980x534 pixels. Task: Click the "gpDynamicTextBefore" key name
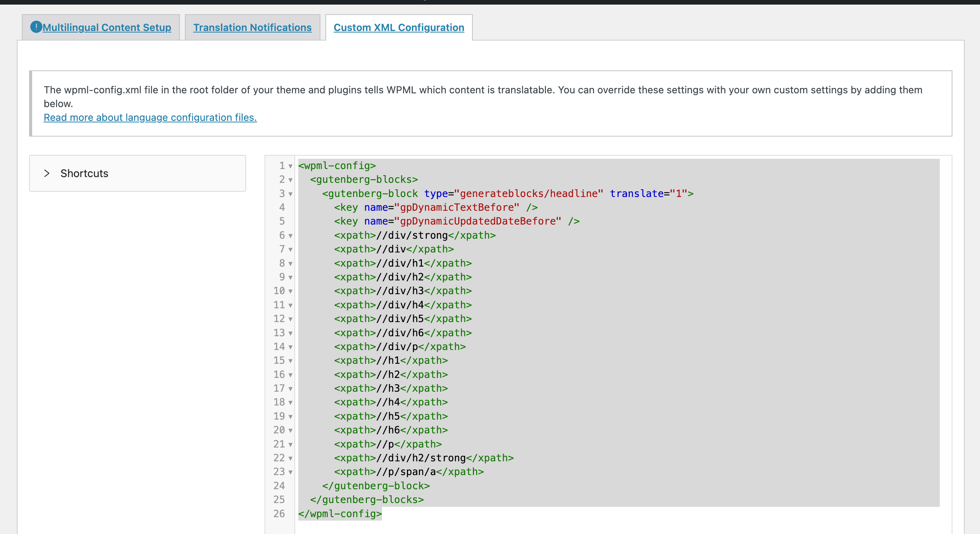(457, 207)
